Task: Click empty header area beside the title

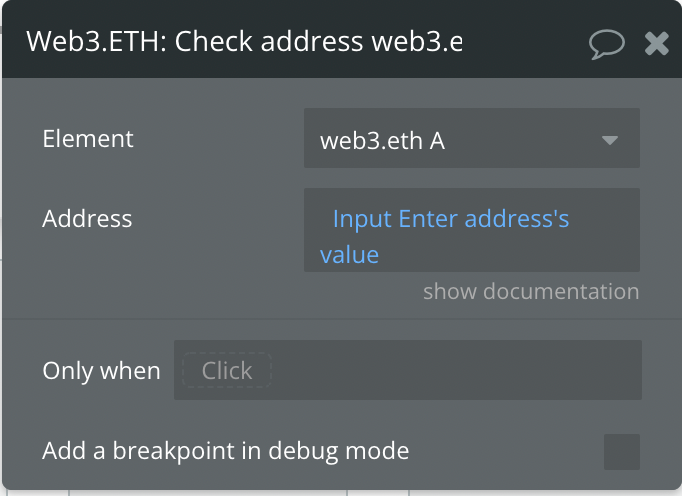Action: click(x=526, y=42)
